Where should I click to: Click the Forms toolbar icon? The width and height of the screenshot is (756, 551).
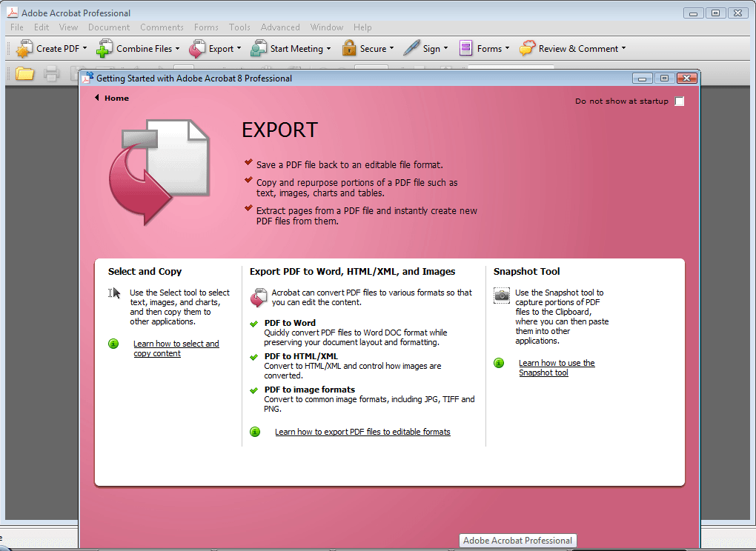[x=465, y=48]
